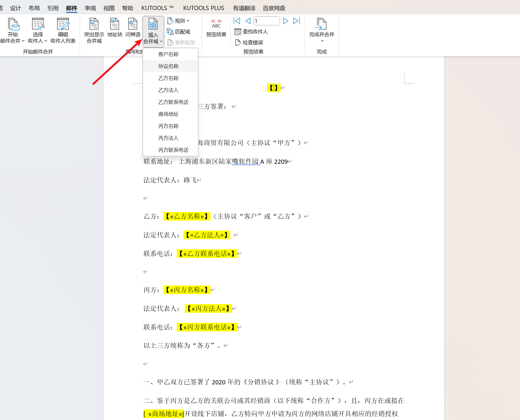This screenshot has height=420, width=520.
Task: Toggle Highlight Merge Fields
Action: (94, 31)
